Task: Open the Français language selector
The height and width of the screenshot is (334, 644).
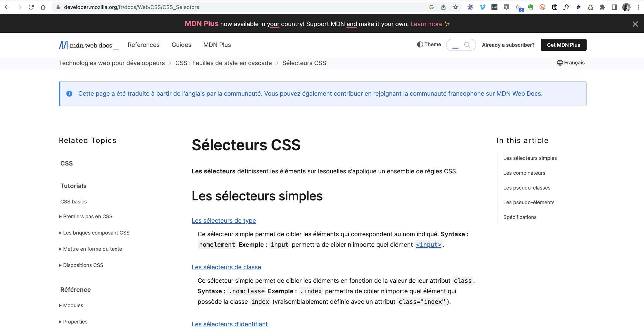Action: pos(571,63)
